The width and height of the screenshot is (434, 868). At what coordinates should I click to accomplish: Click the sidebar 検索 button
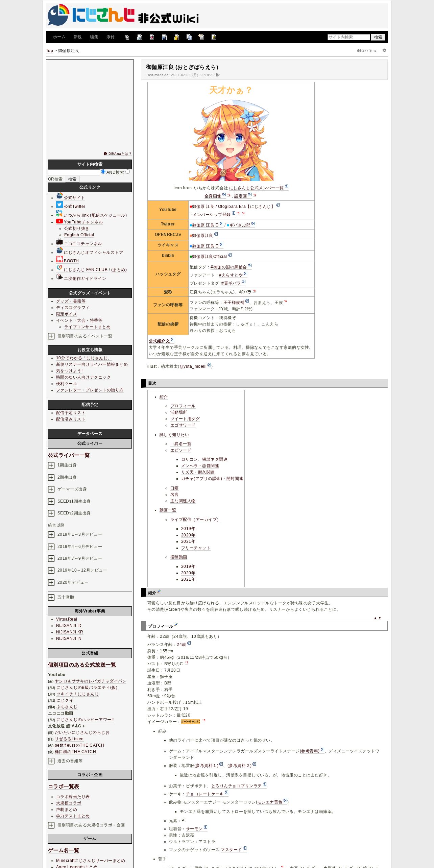(72, 179)
